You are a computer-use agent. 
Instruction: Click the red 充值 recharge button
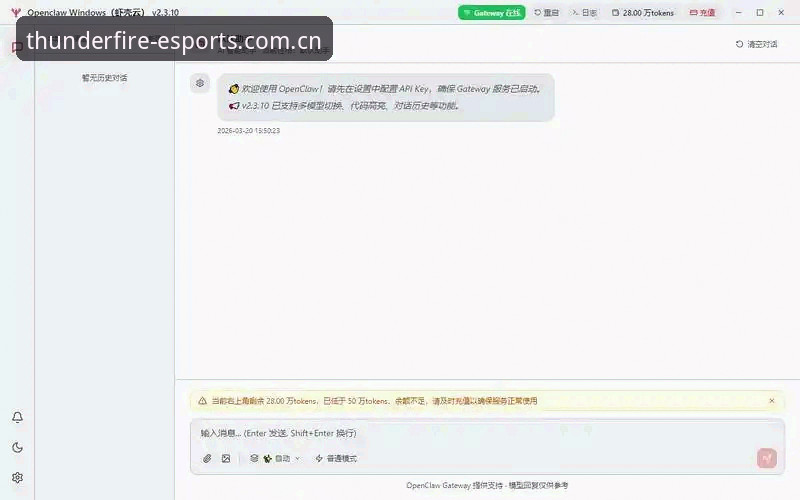(x=703, y=13)
